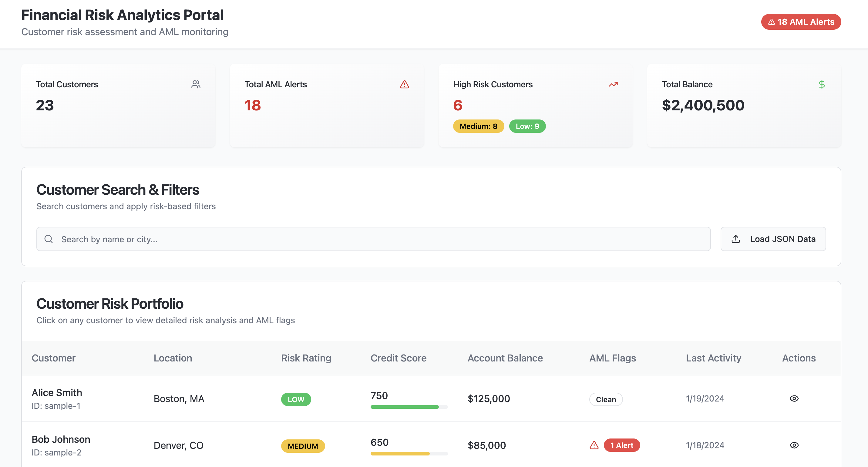
Task: Click the upload icon beside Load JSON Data
Action: (x=735, y=239)
